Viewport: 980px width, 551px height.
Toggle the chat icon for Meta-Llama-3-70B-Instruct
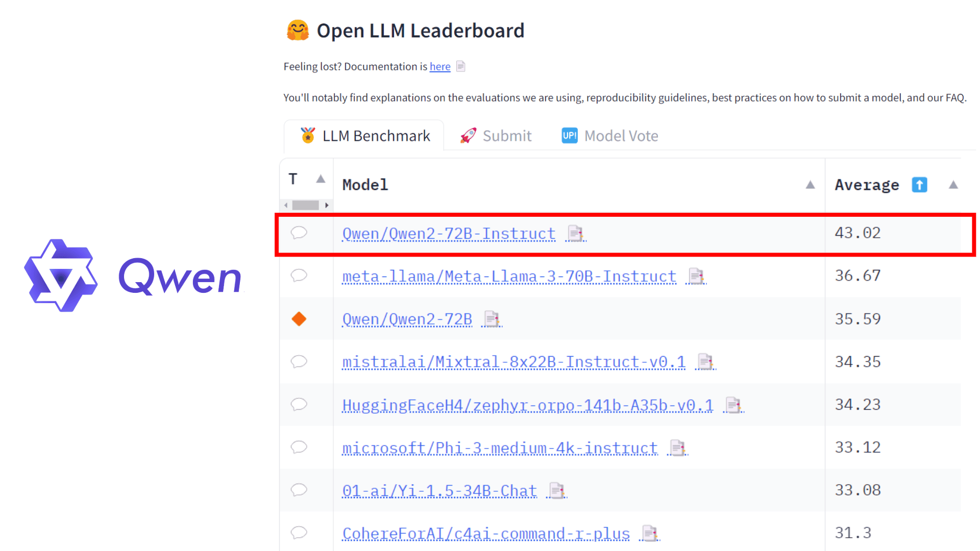coord(300,276)
